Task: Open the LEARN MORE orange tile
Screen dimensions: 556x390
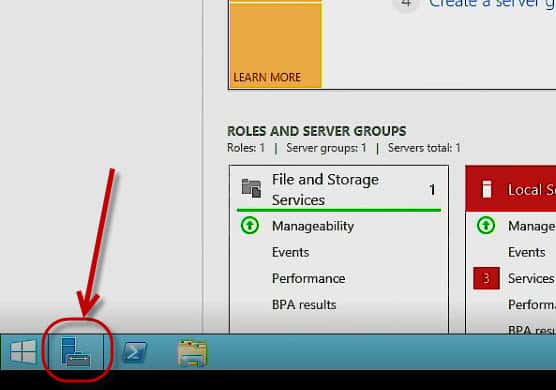Action: pos(275,44)
